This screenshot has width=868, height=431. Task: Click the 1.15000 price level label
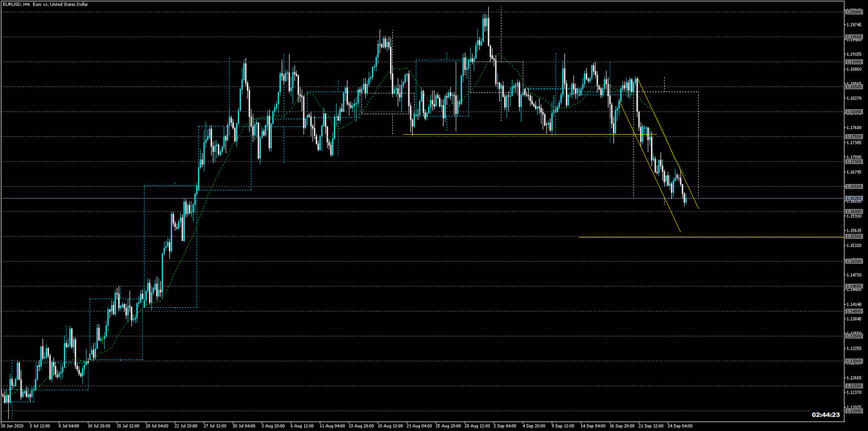coord(854,262)
